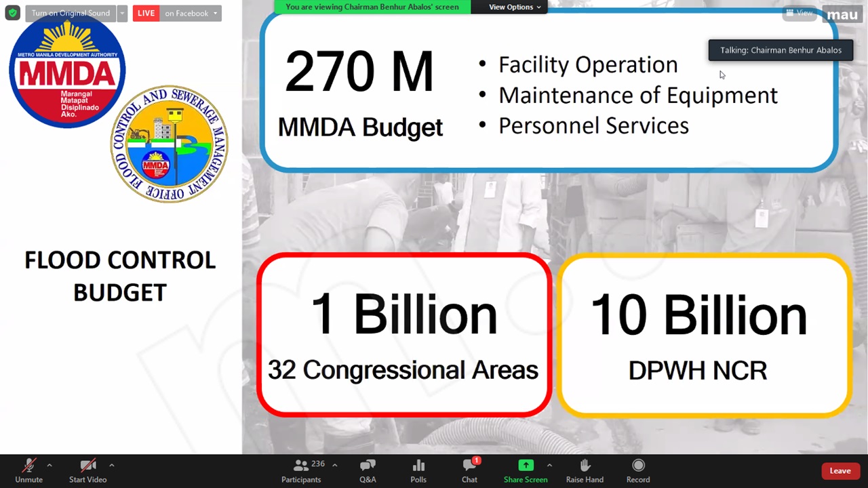868x488 pixels.
Task: Open the Participants panel
Action: pos(301,470)
